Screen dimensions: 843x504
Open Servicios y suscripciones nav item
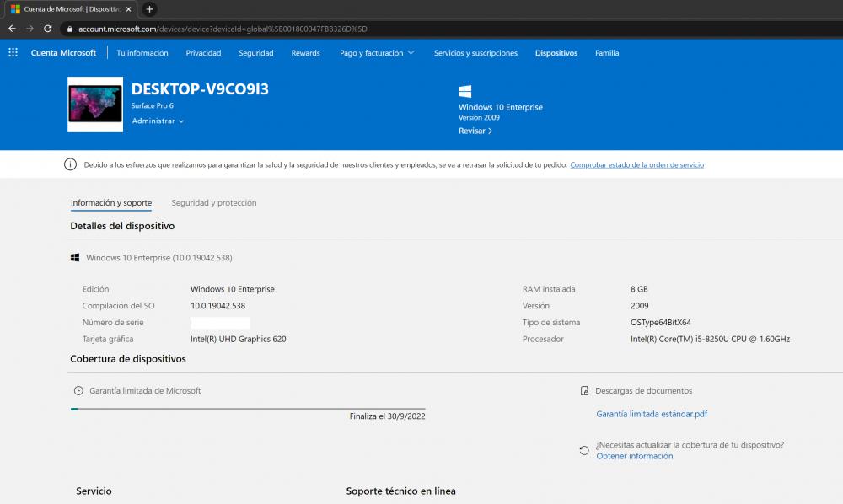(475, 52)
